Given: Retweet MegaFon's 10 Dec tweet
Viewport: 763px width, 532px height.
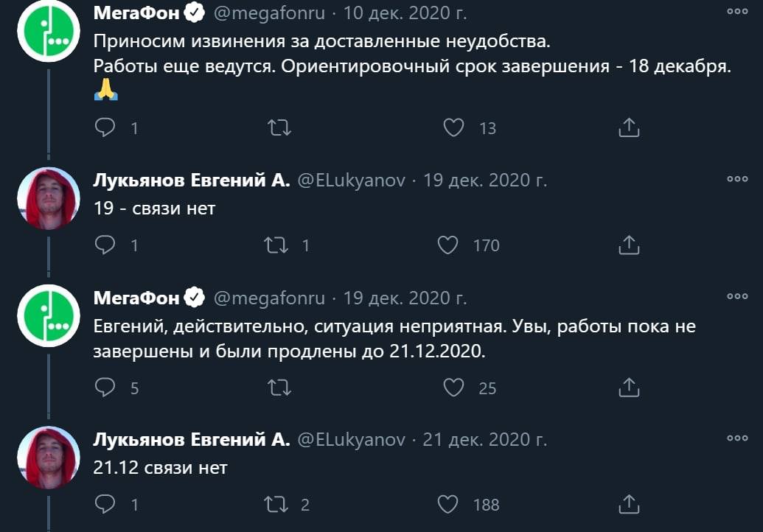Looking at the screenshot, I should click(x=279, y=128).
